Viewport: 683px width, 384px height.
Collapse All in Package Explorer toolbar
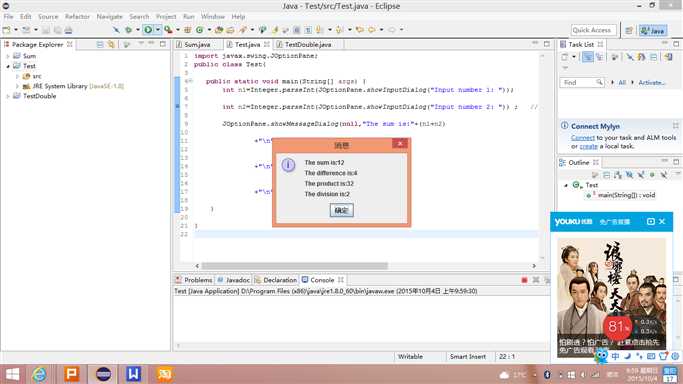tap(100, 44)
